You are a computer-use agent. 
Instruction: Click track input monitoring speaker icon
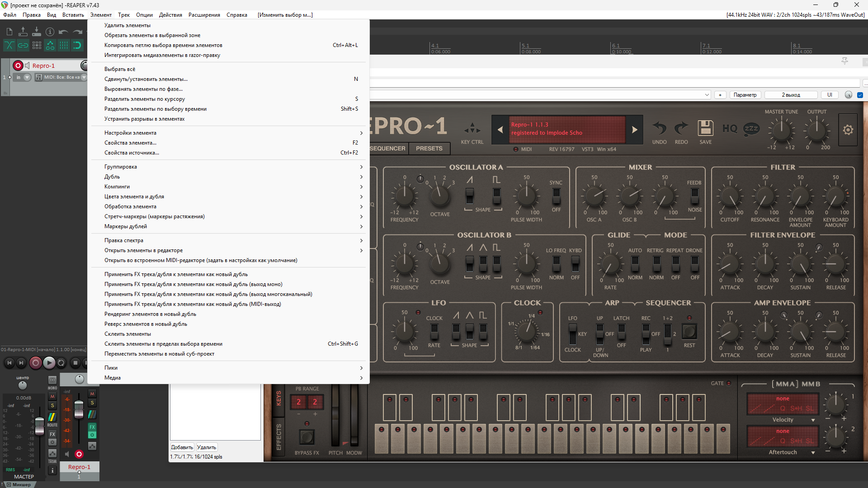27,66
